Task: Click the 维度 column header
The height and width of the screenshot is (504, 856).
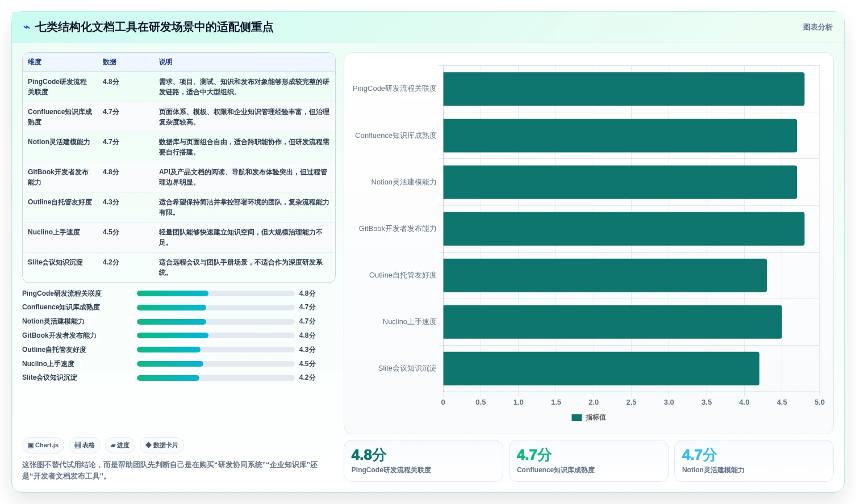Action: coord(35,62)
